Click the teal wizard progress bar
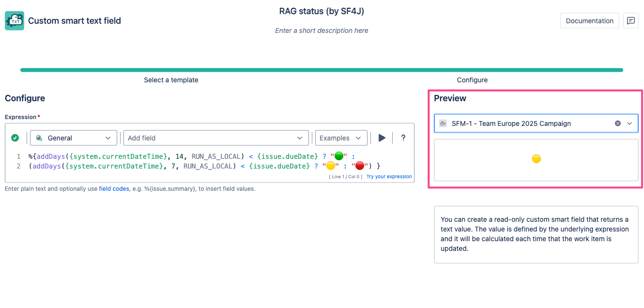This screenshot has height=308, width=644. [322, 70]
